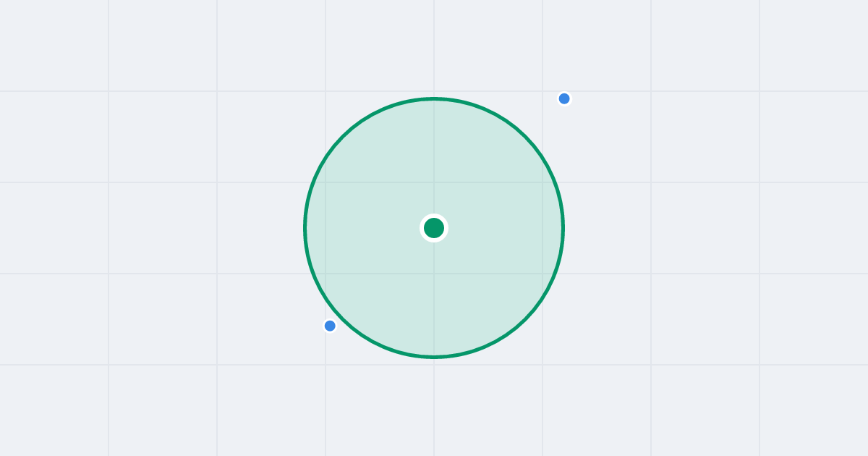
Task: Click the green center handle of the circle
Action: 434,228
